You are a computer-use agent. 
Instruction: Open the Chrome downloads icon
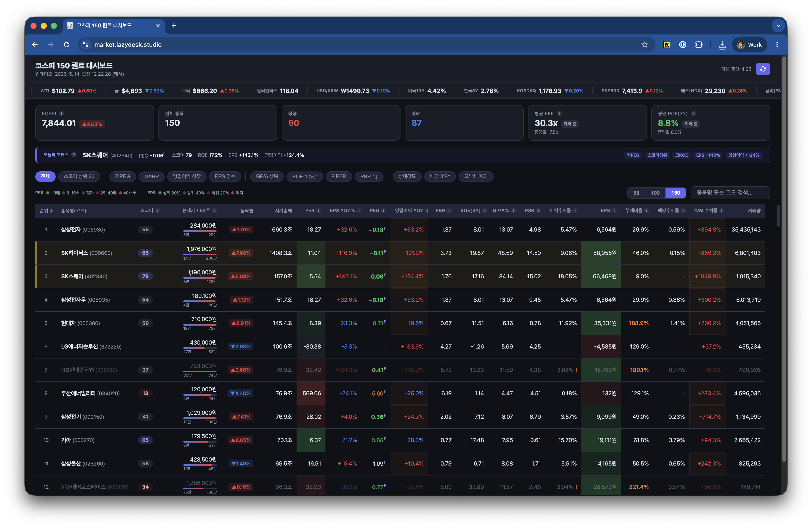pyautogui.click(x=722, y=45)
